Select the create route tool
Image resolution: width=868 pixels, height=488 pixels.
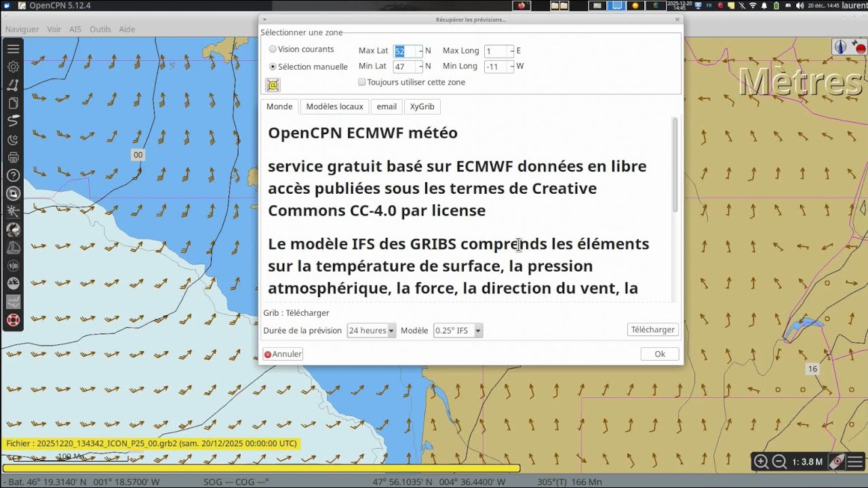click(13, 85)
